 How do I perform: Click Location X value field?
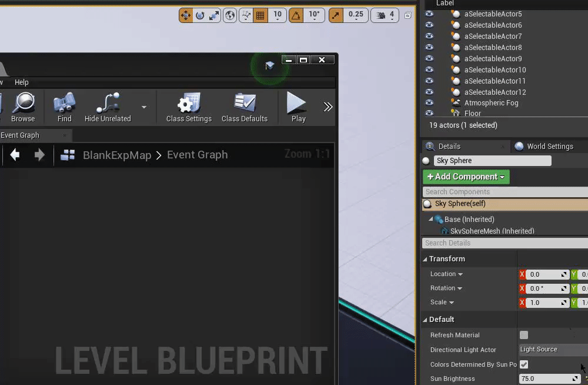click(547, 274)
